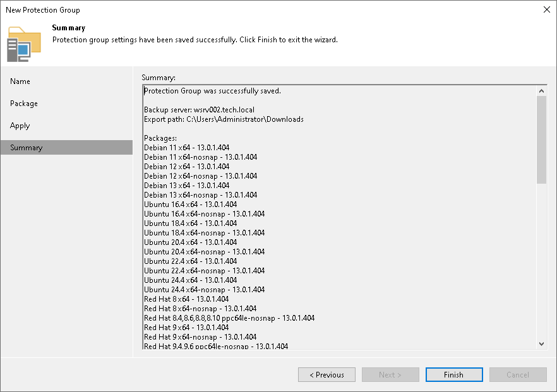Select the 'Ubuntu 20.4 x64-nosnap' line
Image resolution: width=557 pixels, height=392 pixels.
(204, 252)
